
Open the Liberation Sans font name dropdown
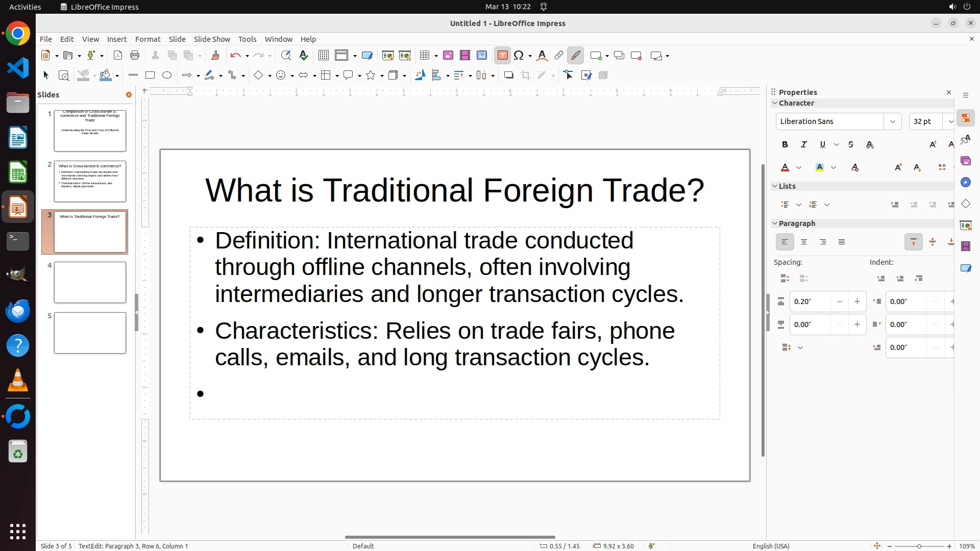pyautogui.click(x=892, y=121)
